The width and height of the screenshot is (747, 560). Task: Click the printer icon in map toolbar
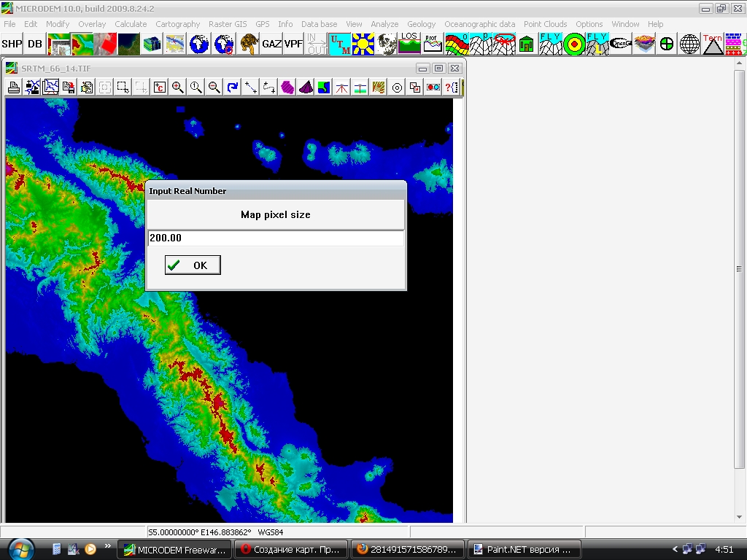tap(14, 87)
